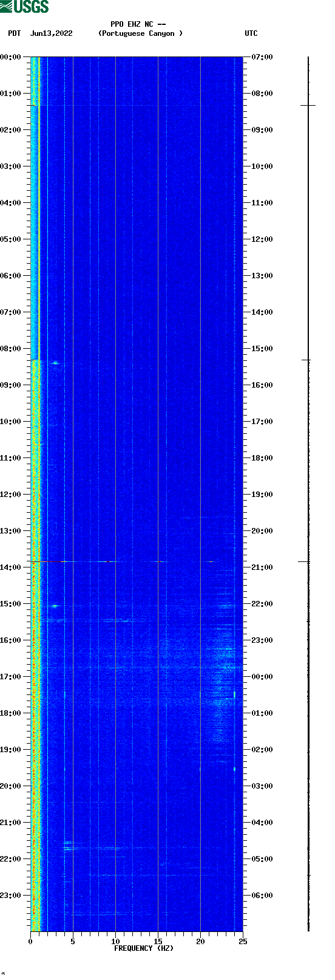This screenshot has height=980, width=335.
Task: Click the Jun13,2022 date label
Action: click(x=51, y=33)
